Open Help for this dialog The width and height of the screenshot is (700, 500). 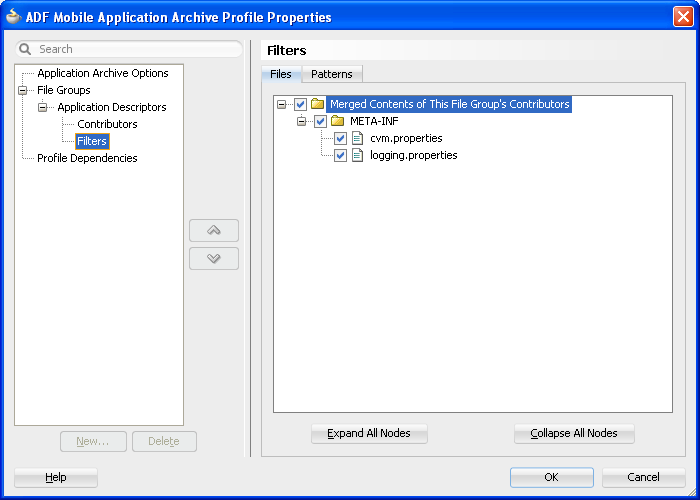[56, 477]
